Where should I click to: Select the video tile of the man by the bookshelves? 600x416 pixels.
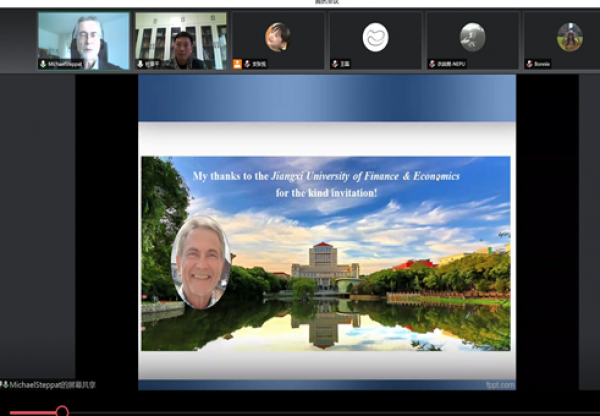coord(181,41)
